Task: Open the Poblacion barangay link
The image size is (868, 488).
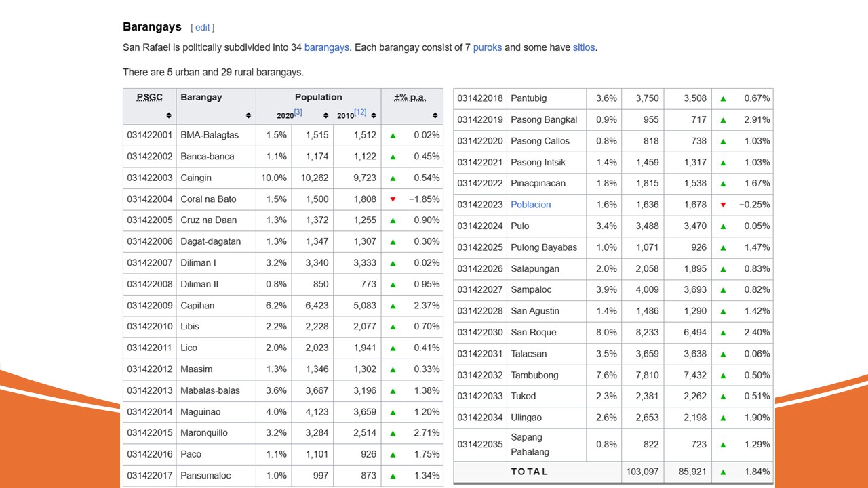Action: [x=530, y=205]
